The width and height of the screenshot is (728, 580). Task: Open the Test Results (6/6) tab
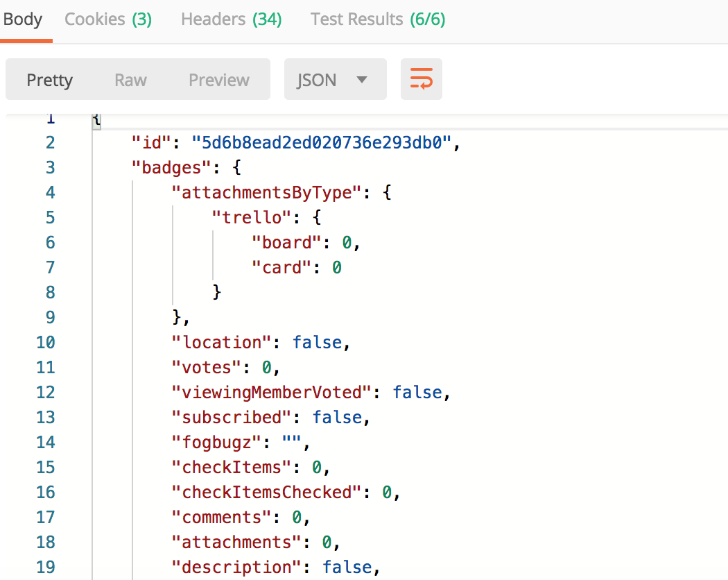(x=377, y=19)
